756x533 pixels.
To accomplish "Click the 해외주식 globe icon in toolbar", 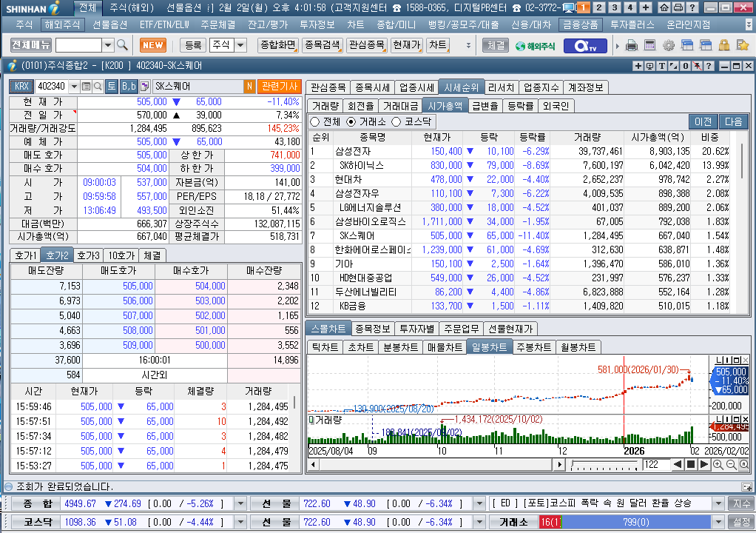I will (x=535, y=46).
